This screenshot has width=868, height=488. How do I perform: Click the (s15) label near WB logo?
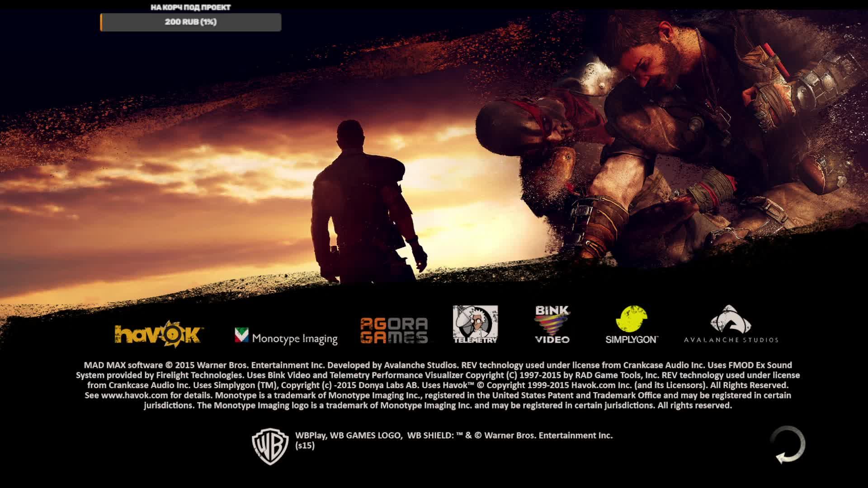(305, 446)
